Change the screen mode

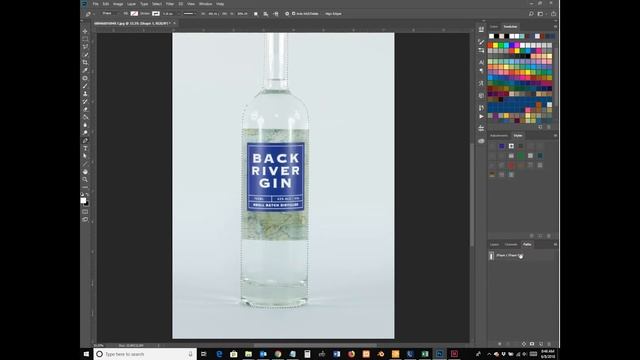coord(85,220)
